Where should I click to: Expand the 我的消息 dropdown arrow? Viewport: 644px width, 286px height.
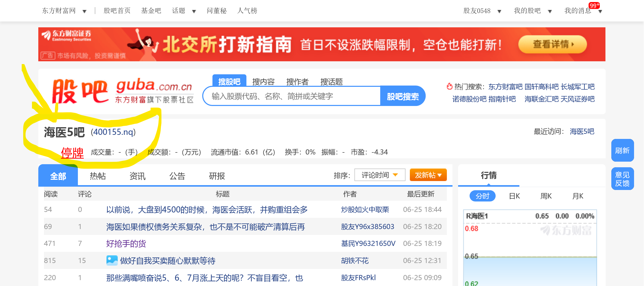(600, 11)
